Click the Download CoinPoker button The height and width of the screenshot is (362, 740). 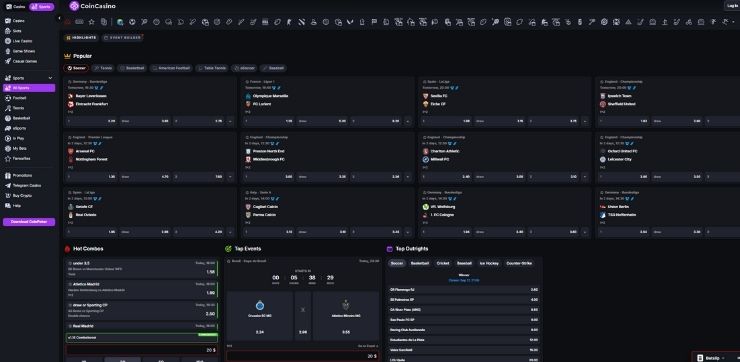(x=29, y=222)
